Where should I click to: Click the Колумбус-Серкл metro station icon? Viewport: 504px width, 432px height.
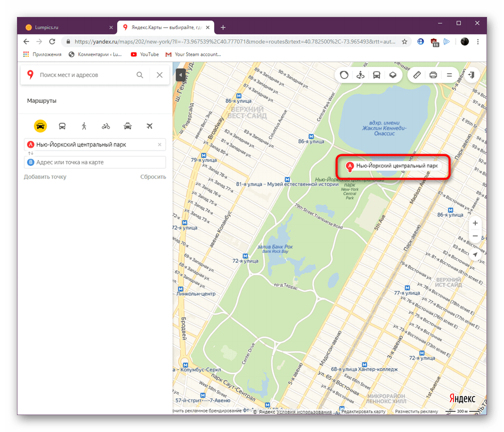point(186,365)
